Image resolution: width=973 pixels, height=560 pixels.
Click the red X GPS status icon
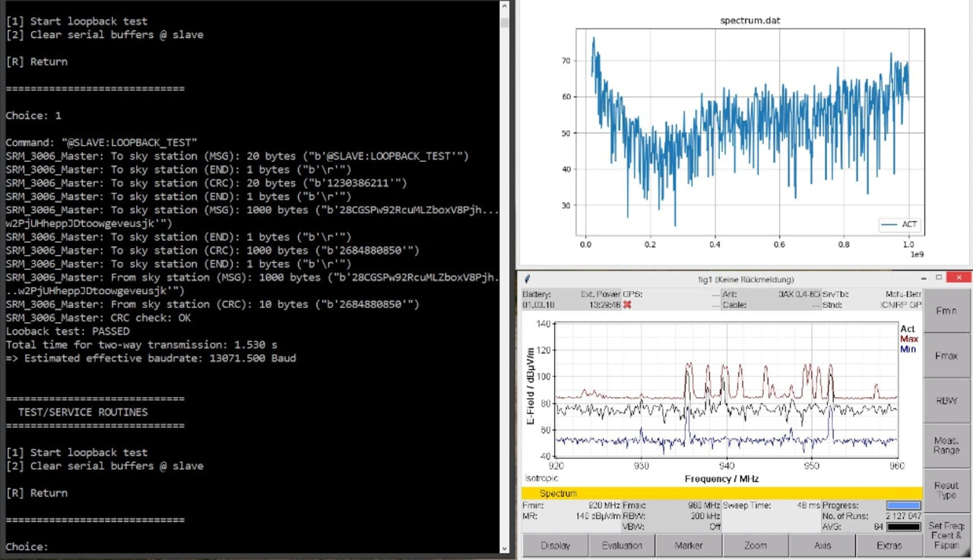tap(627, 305)
